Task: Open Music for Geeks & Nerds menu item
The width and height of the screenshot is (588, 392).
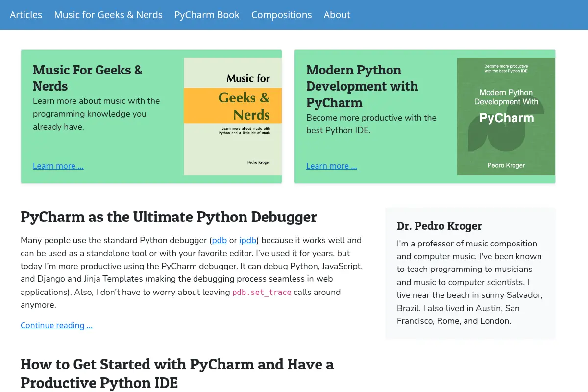Action: (x=108, y=15)
